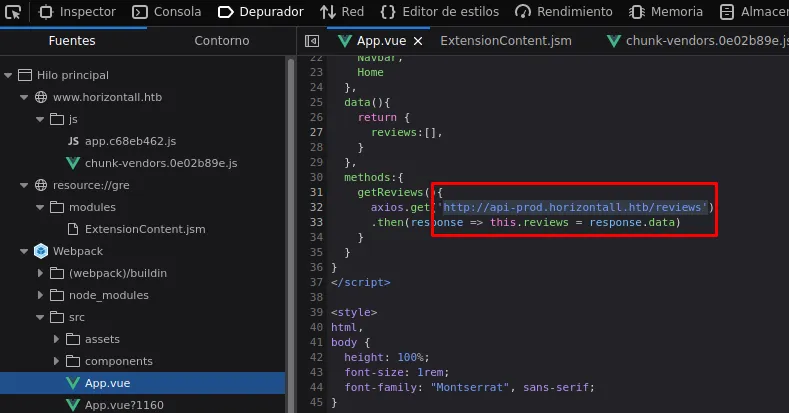Screen dimensions: 789x413
Task: Click the src folder icon
Action: pyautogui.click(x=57, y=317)
